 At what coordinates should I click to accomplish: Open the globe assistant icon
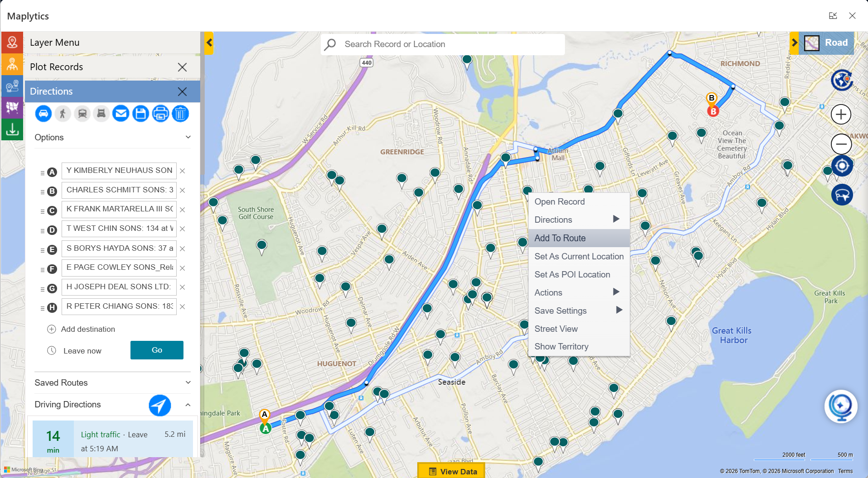[841, 406]
